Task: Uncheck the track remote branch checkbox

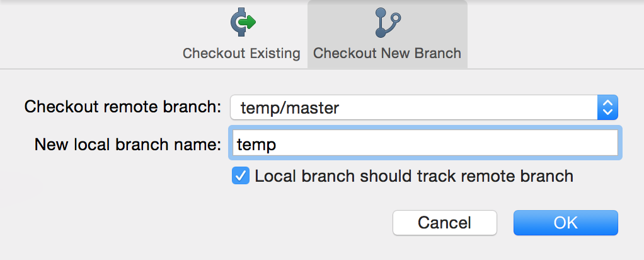Action: pyautogui.click(x=241, y=176)
